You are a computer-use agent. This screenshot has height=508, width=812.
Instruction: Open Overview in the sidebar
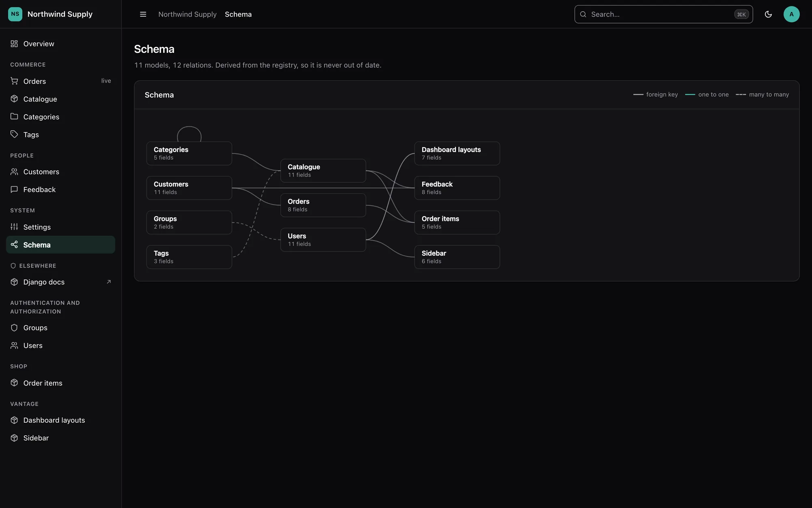60,43
